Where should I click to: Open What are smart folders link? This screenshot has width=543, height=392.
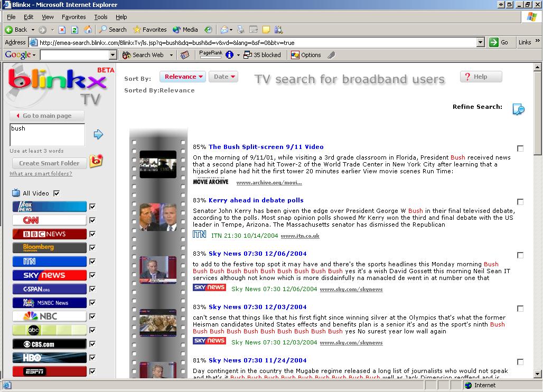(41, 173)
